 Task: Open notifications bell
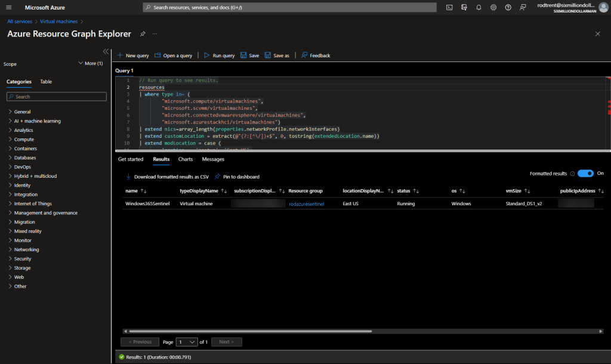[x=479, y=7]
